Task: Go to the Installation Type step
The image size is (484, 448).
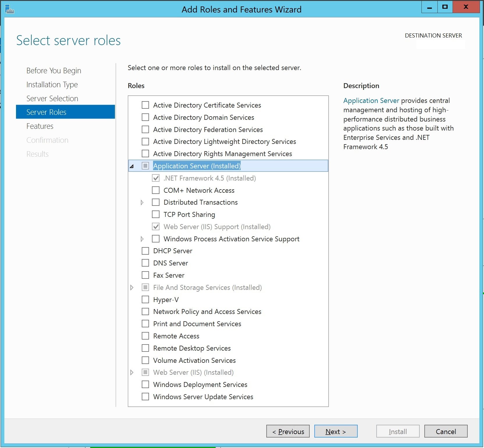Action: click(52, 85)
